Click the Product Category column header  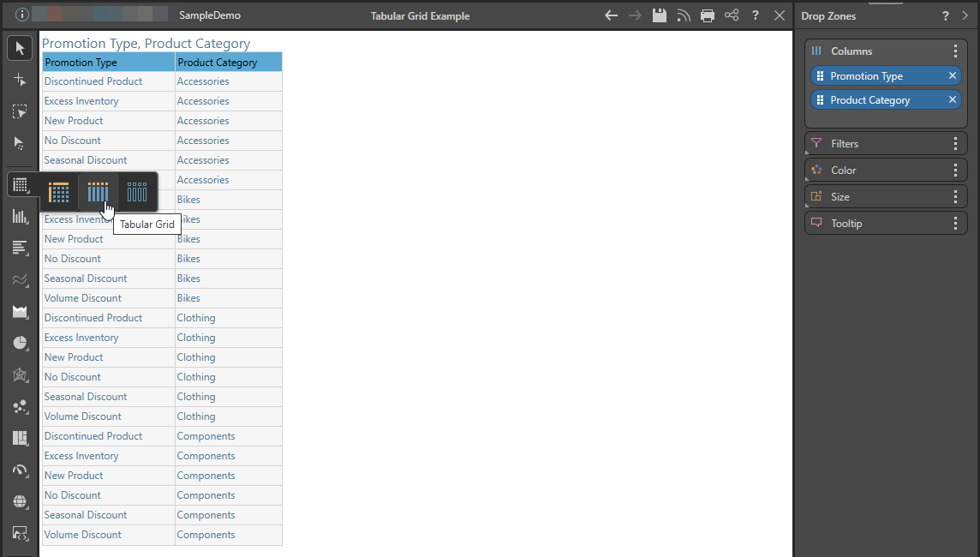(228, 63)
